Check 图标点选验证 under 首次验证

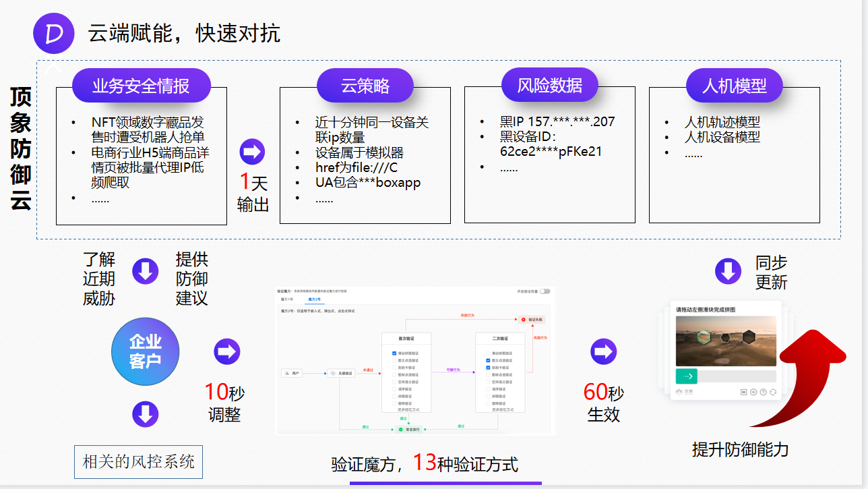(x=394, y=374)
